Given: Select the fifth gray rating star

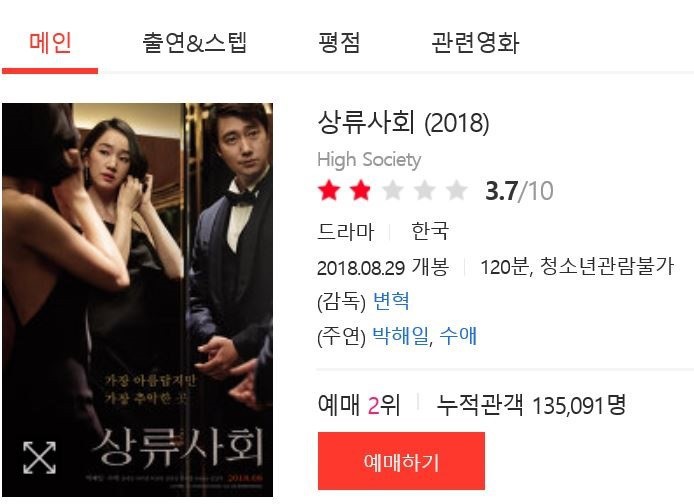Looking at the screenshot, I should [x=456, y=190].
